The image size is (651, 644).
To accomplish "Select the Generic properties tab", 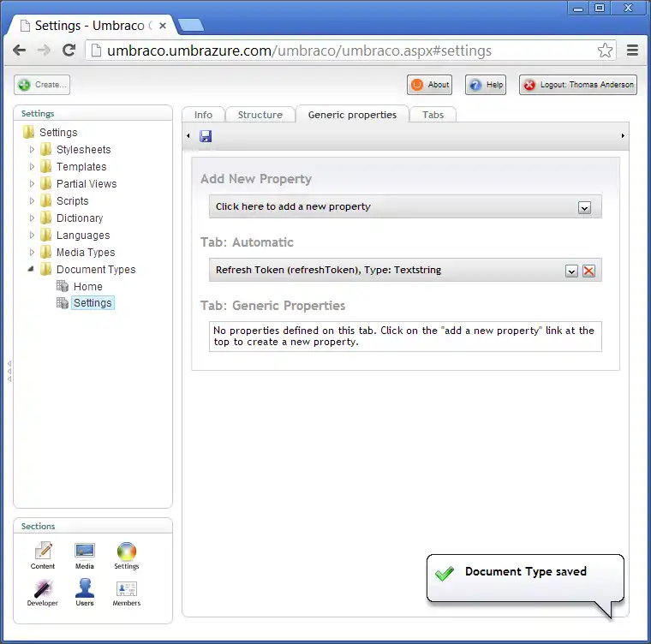I will 352,115.
